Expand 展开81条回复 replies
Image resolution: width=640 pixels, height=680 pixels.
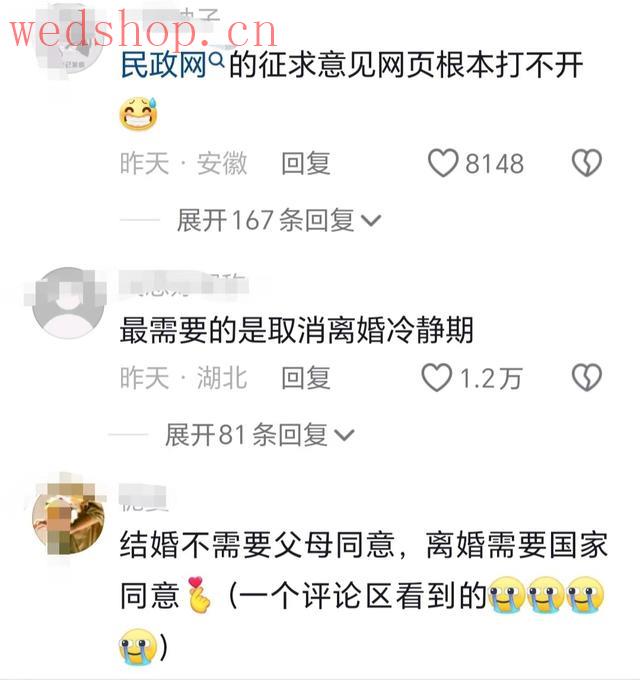259,434
